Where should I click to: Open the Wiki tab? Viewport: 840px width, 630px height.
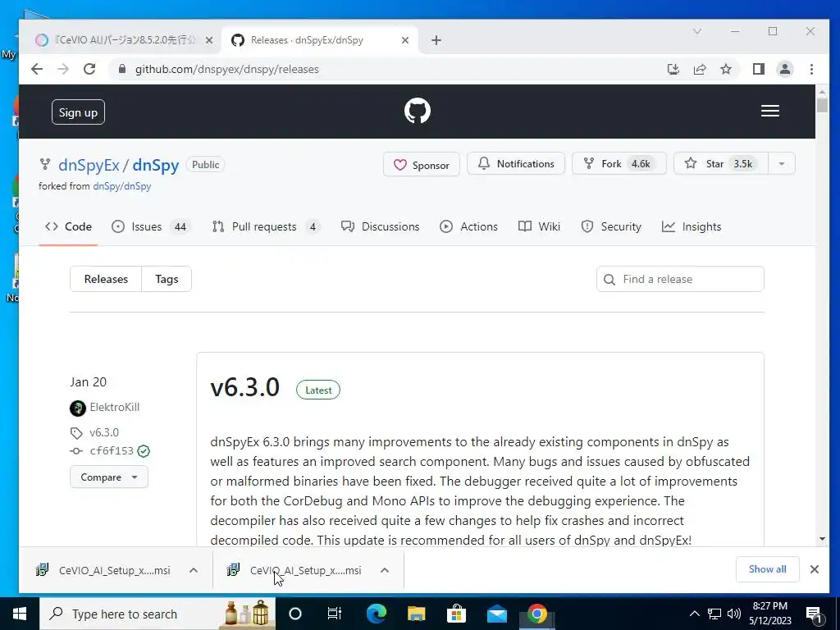coord(540,226)
